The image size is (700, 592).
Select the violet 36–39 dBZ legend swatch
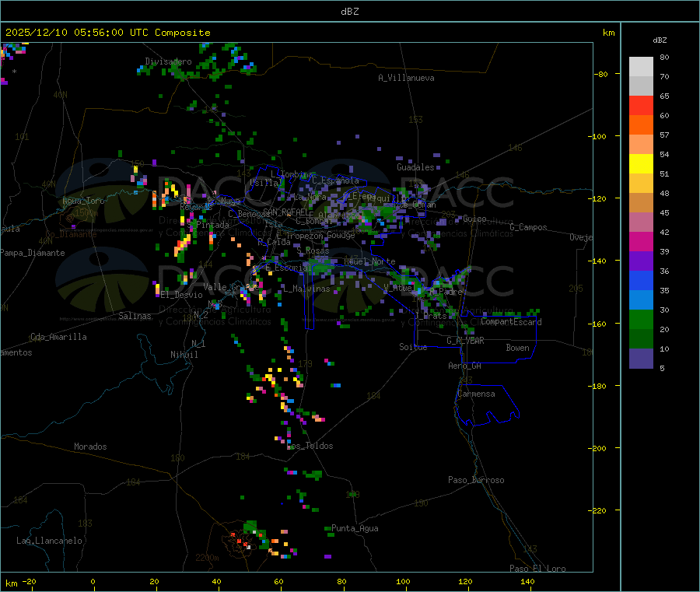pos(641,261)
